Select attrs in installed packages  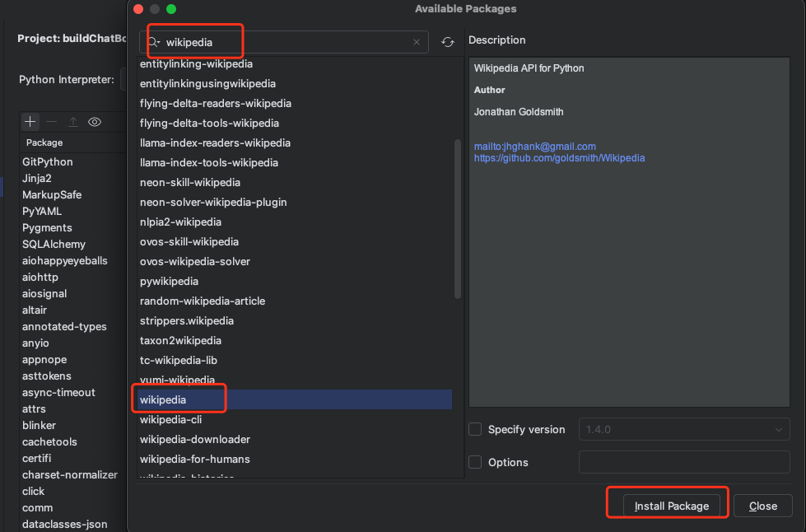pyautogui.click(x=34, y=408)
